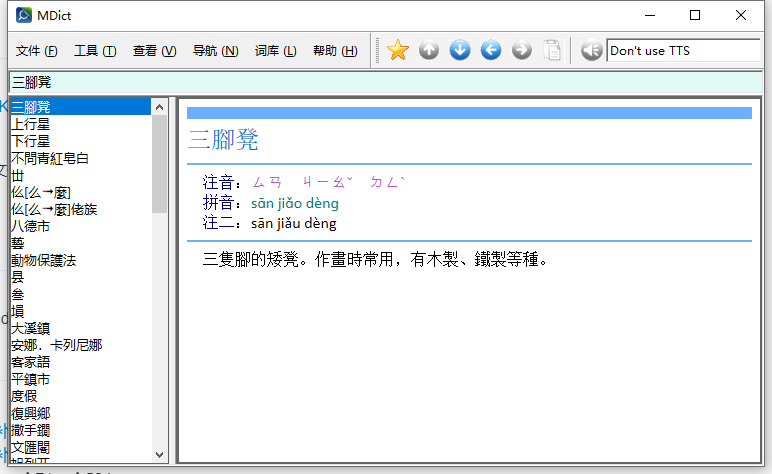Open the 查看 (V) menu
This screenshot has height=474, width=772.
(x=154, y=51)
